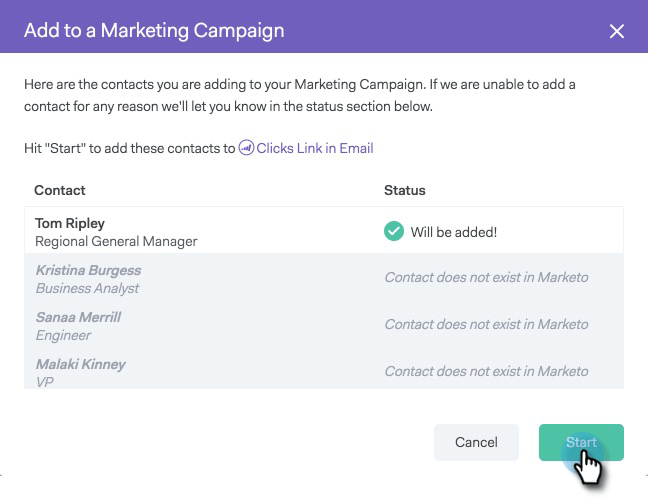Click the Will be added! status text
648x501 pixels.
[x=453, y=232]
